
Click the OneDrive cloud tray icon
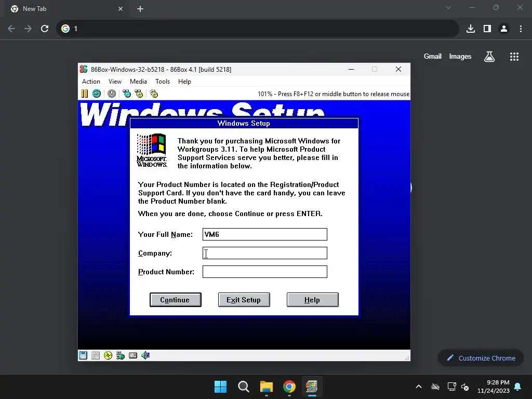(x=436, y=387)
